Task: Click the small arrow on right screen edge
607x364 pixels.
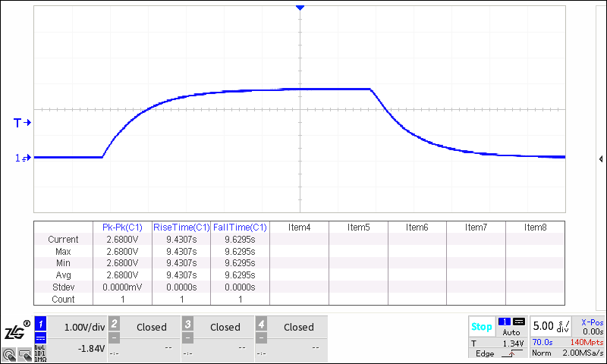Action: (x=601, y=159)
